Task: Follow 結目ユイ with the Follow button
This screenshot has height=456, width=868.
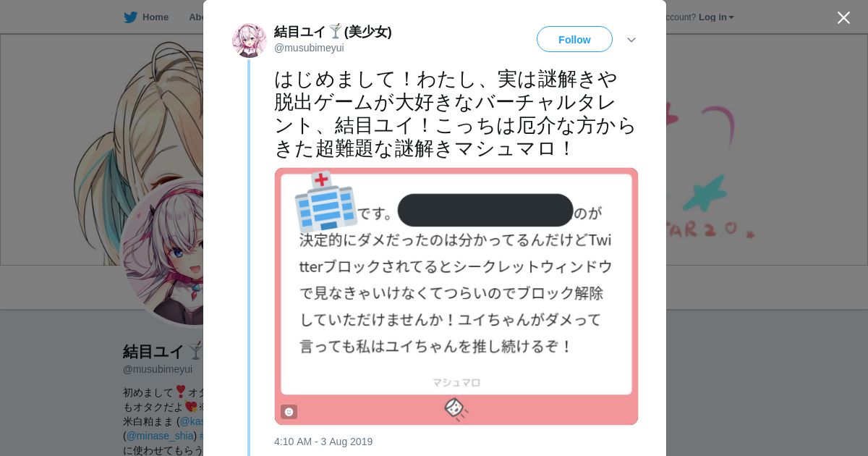Action: coord(574,39)
